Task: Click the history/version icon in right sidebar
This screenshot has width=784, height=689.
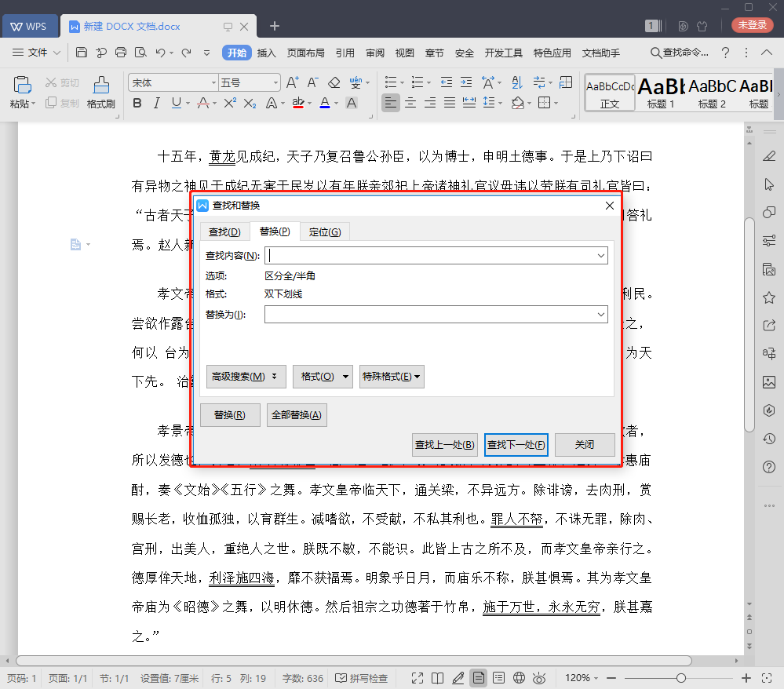Action: coord(770,438)
